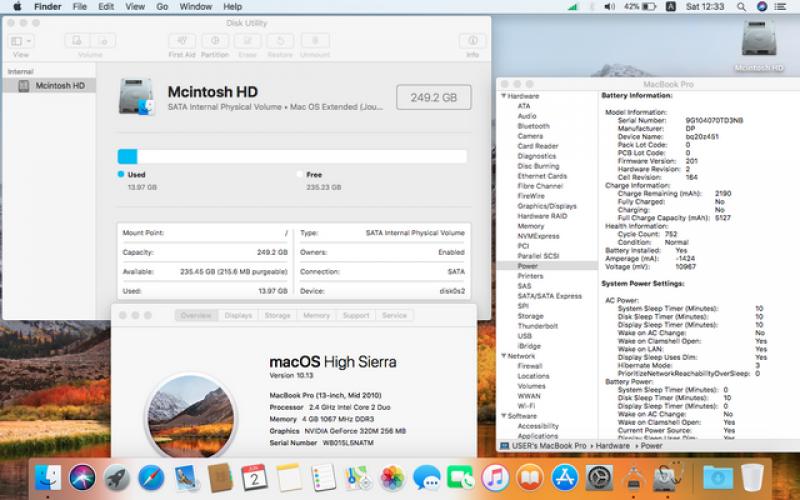Click the disk usage bar in Disk Utility

click(x=292, y=156)
